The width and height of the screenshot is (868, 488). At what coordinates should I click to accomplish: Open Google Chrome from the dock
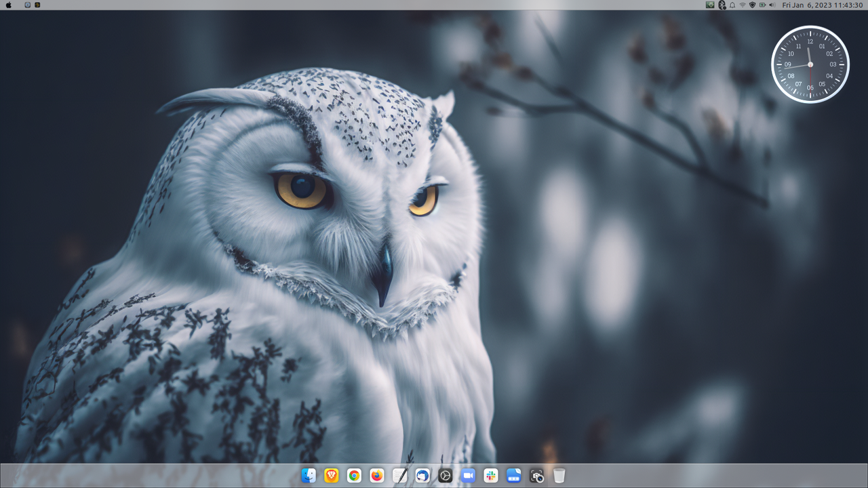pyautogui.click(x=354, y=476)
